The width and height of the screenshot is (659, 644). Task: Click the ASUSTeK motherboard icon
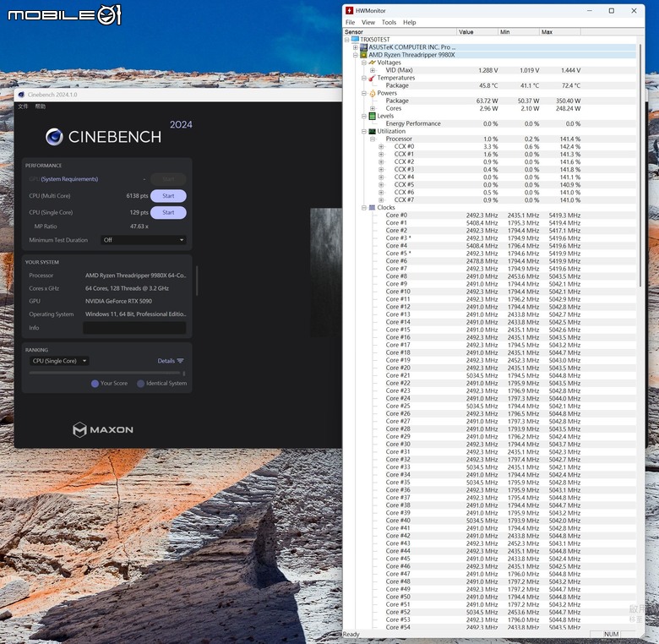tap(363, 47)
